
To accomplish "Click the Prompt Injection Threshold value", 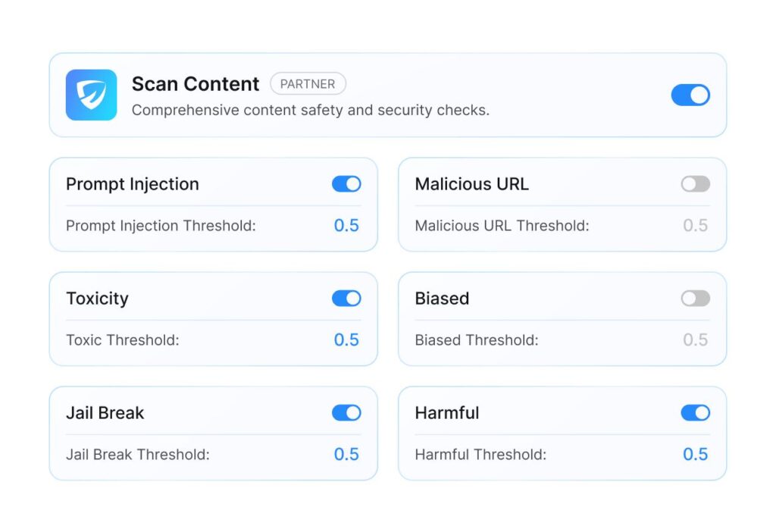I will tap(346, 226).
